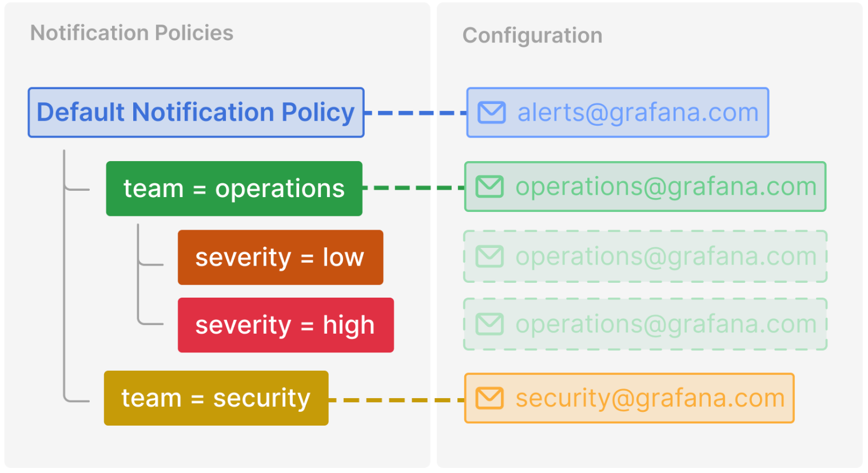This screenshot has height=473, width=868.
Task: Click the solid green envelope icon for operations
Action: pos(489,187)
